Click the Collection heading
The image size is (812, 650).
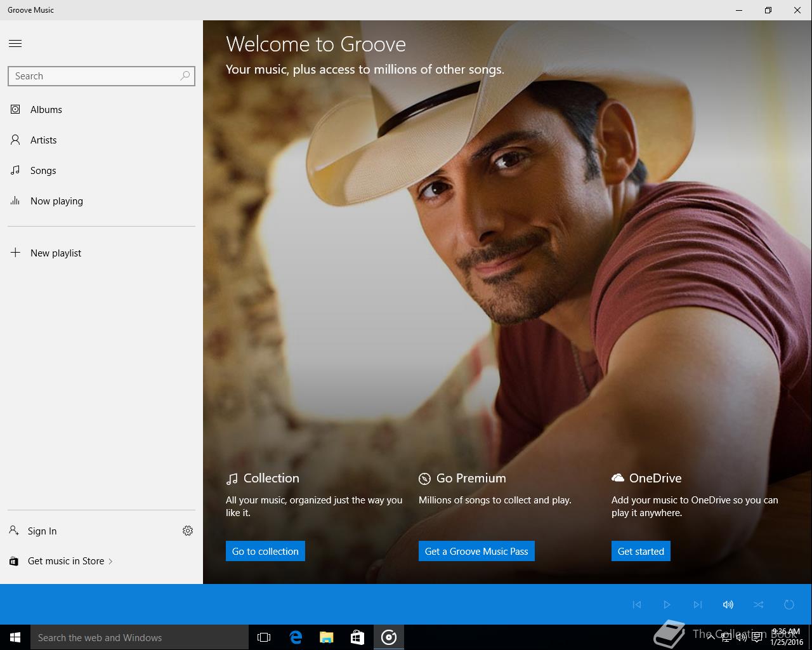272,478
